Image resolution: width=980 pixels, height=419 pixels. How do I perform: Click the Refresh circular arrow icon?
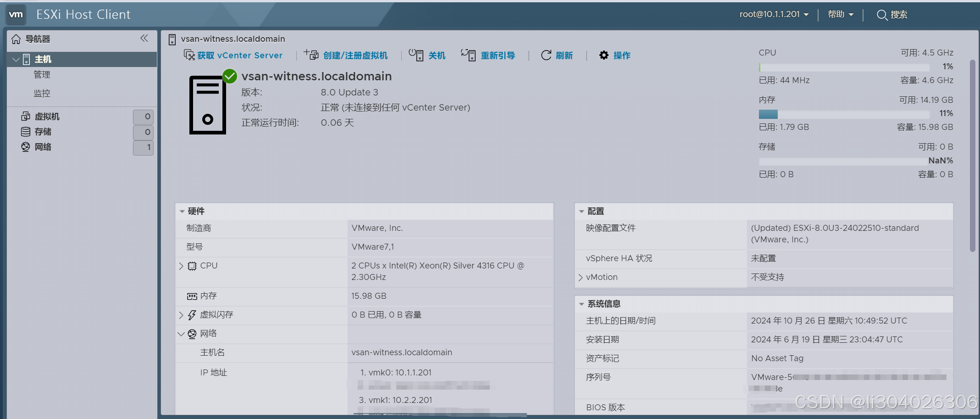click(x=546, y=55)
